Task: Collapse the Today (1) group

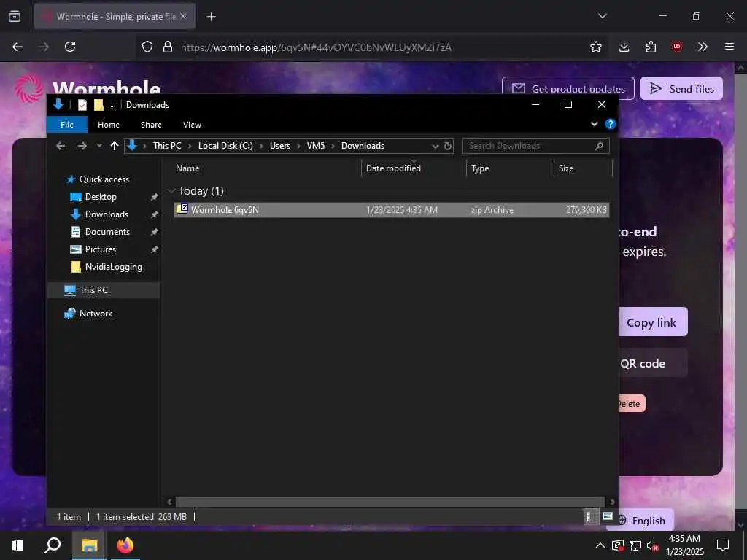Action: point(171,190)
